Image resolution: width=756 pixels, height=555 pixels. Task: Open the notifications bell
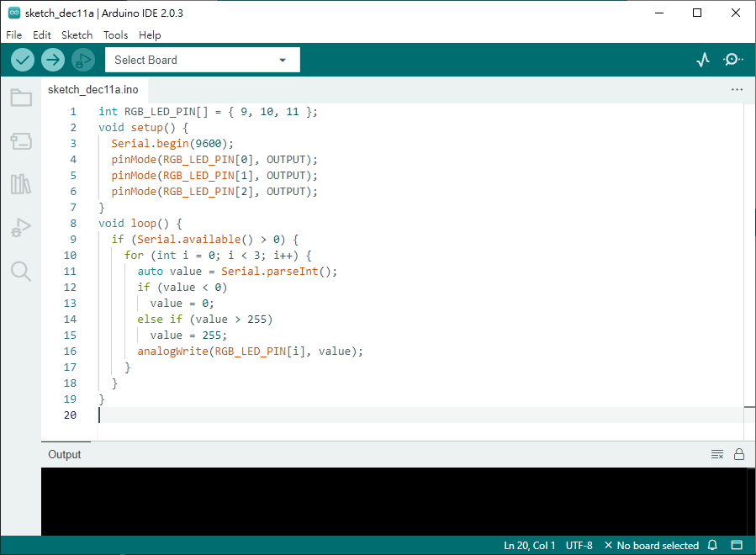pos(712,546)
